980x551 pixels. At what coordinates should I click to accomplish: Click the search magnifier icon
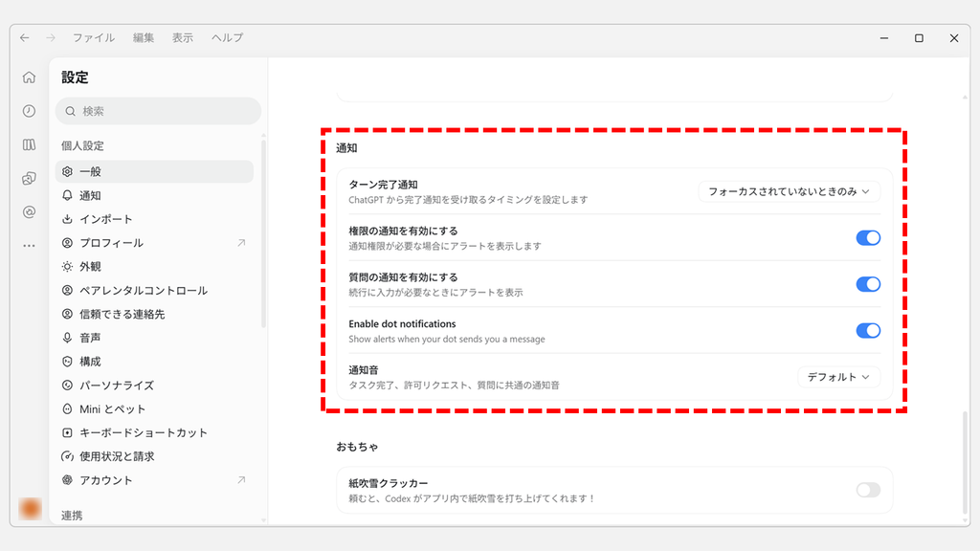click(x=70, y=111)
